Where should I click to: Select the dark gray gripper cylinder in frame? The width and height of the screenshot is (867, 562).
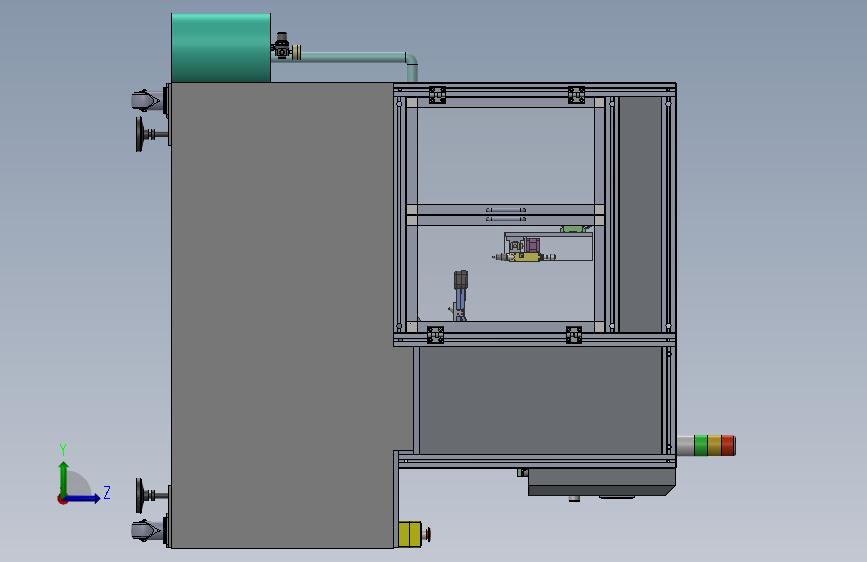(x=461, y=280)
